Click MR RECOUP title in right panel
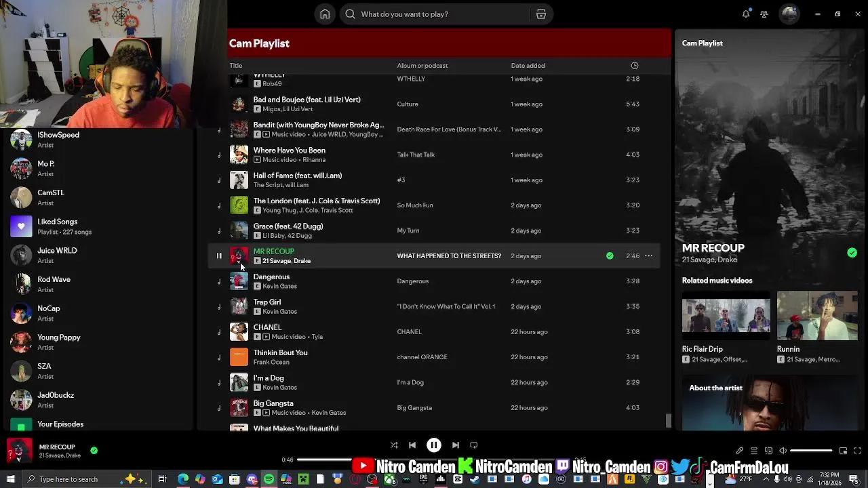This screenshot has width=868, height=488. click(713, 248)
